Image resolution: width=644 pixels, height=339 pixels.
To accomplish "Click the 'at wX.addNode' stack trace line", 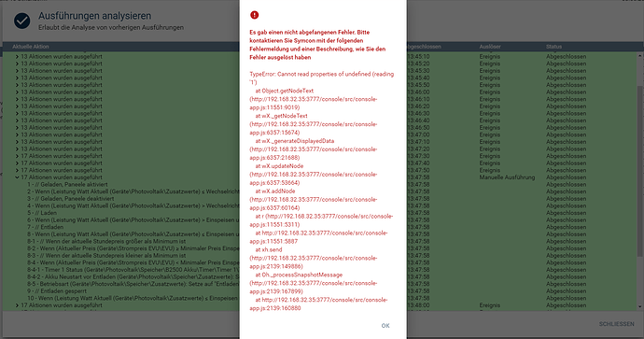I will (275, 191).
